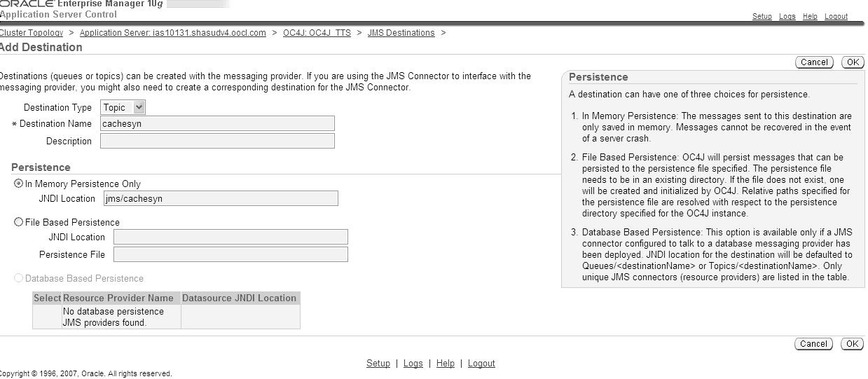Image resolution: width=868 pixels, height=379 pixels.
Task: Click the bottom OK button
Action: [x=852, y=344]
